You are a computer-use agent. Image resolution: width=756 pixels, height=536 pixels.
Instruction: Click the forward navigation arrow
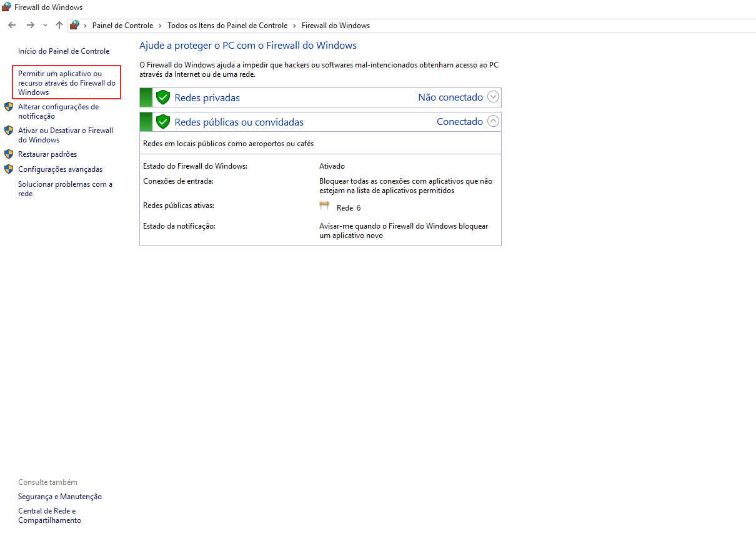pos(30,26)
